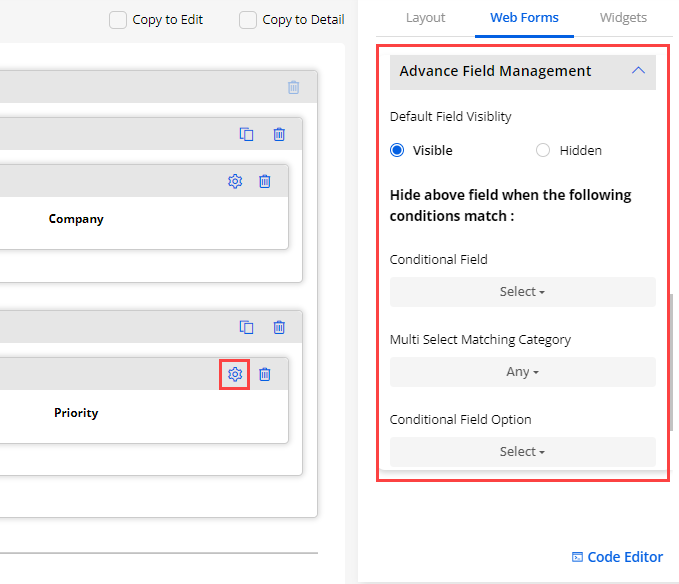Image resolution: width=679 pixels, height=584 pixels.
Task: Switch to the Widgets tab
Action: coord(623,18)
